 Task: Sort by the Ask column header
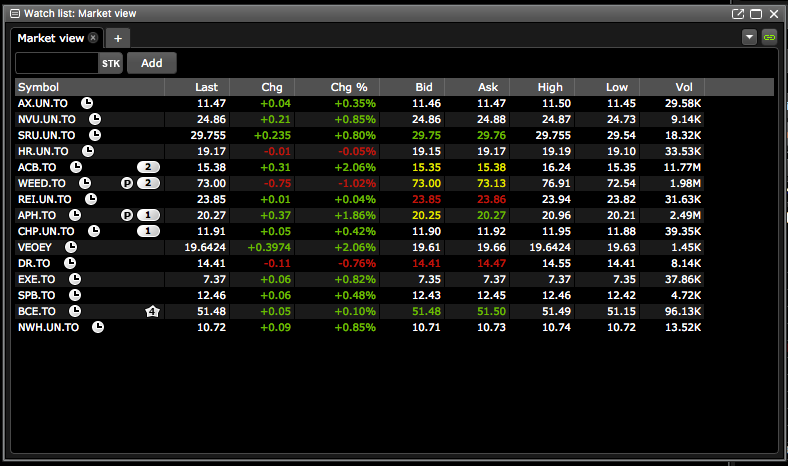point(477,87)
